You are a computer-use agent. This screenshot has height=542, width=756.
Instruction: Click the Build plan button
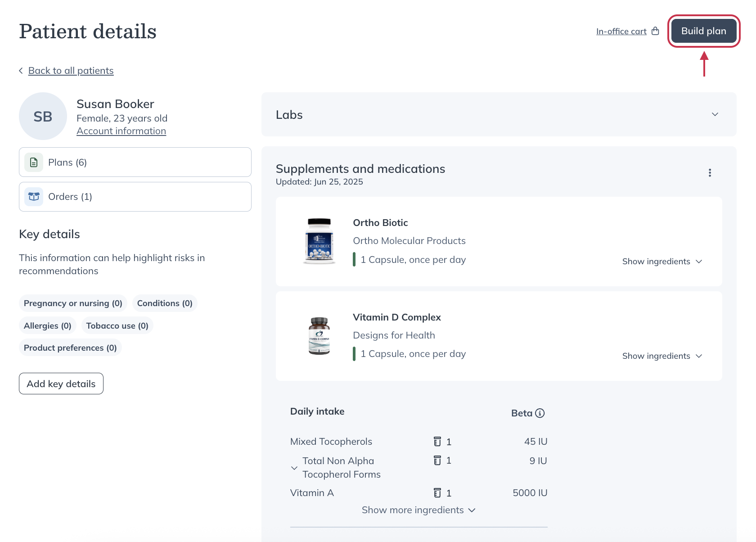pyautogui.click(x=703, y=31)
